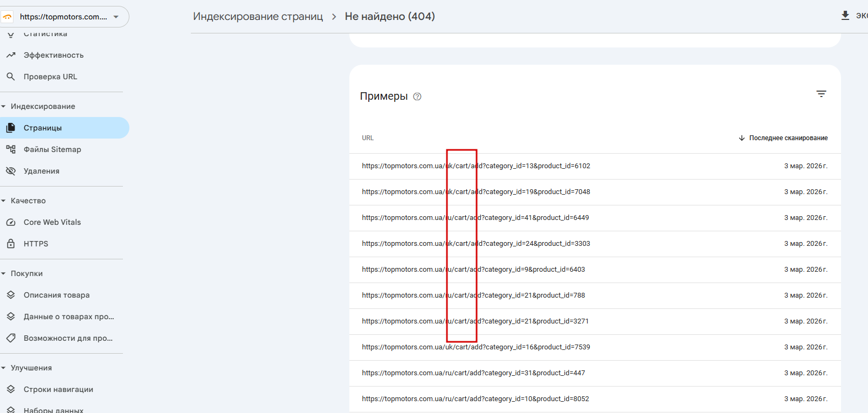The height and width of the screenshot is (413, 868).
Task: Select URL row with product_id=6403
Action: [x=595, y=270]
